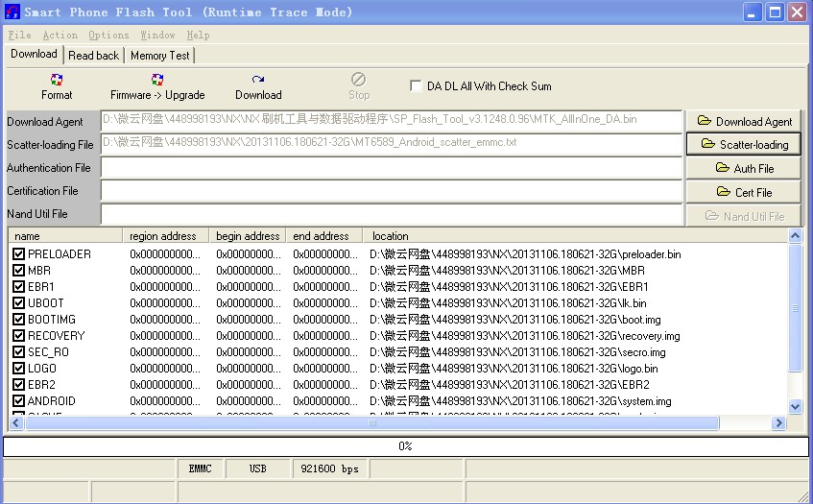Click the app icon in the title bar
Screen dimensions: 813x504
pyautogui.click(x=12, y=12)
